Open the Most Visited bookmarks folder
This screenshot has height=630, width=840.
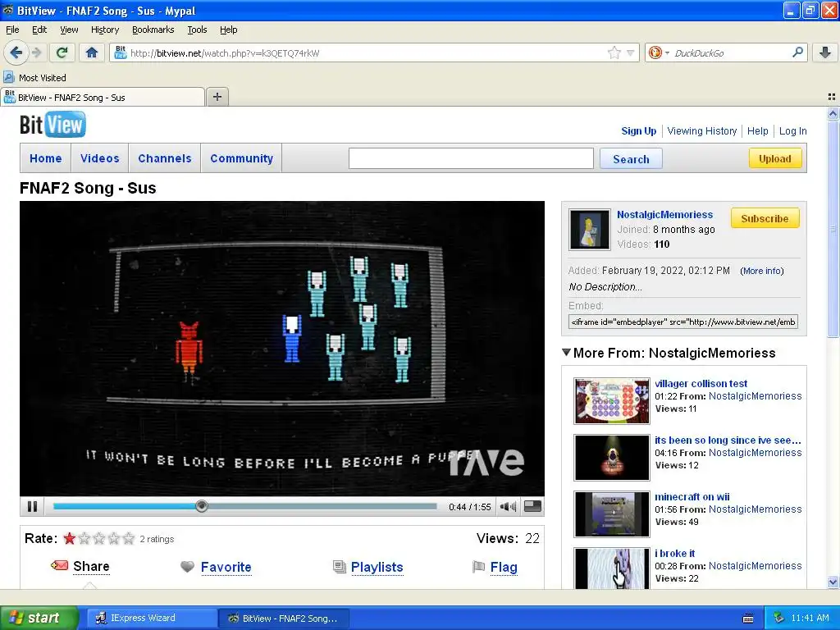35,78
